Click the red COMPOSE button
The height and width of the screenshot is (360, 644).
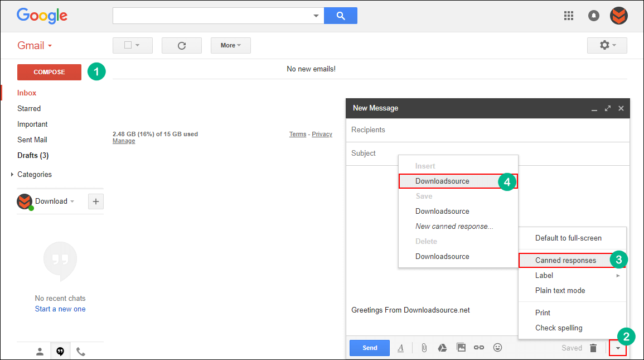(49, 72)
